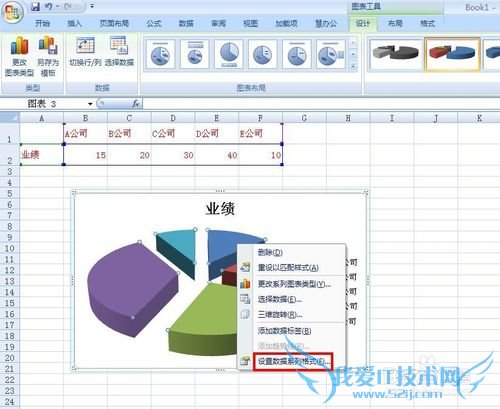Viewport: 500px width, 409px height.
Task: Expand the chart layouts gallery
Action: (x=353, y=67)
